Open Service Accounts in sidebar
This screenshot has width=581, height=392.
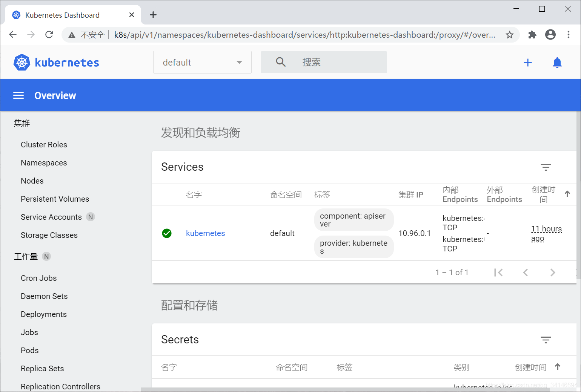coord(51,217)
